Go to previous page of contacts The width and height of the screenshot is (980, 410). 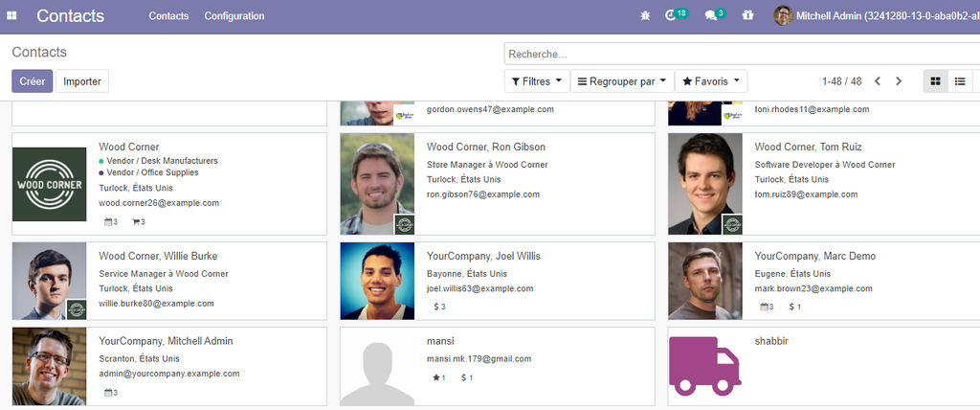[877, 81]
